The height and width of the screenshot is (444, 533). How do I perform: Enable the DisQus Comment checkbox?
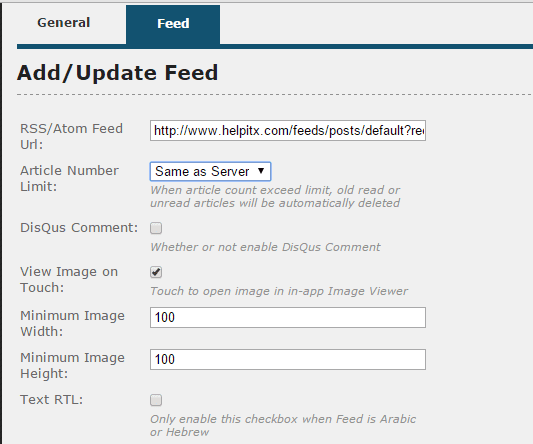coord(156,228)
